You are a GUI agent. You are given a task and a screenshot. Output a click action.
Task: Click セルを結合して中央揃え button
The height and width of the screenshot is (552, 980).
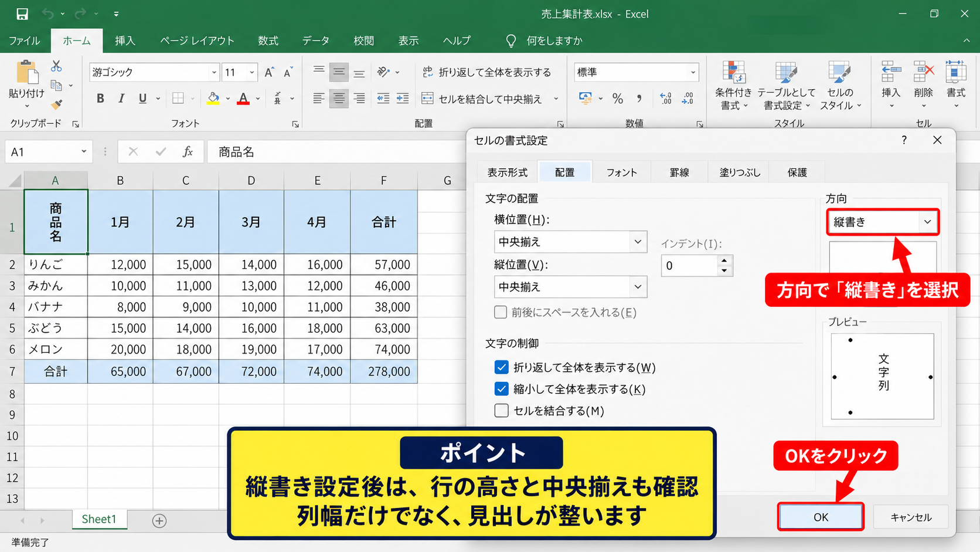click(482, 99)
